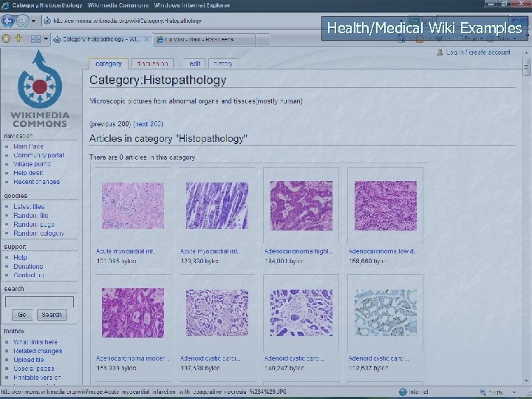Click the Upload file link

point(29,360)
